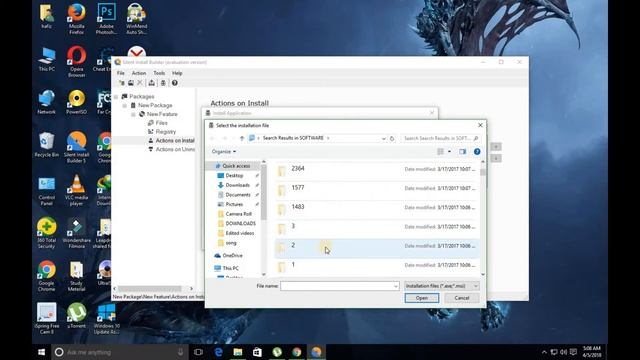Expand the File name history dropdown
This screenshot has height=360, width=640.
pyautogui.click(x=396, y=286)
